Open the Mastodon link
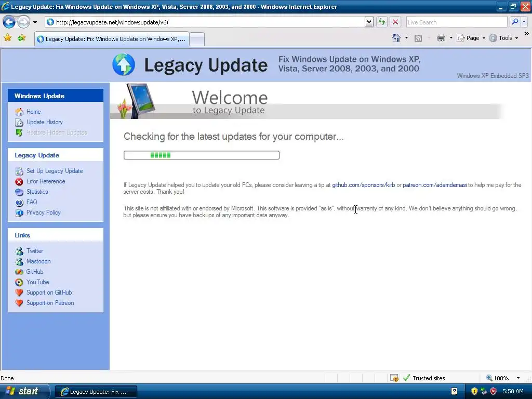 38,261
